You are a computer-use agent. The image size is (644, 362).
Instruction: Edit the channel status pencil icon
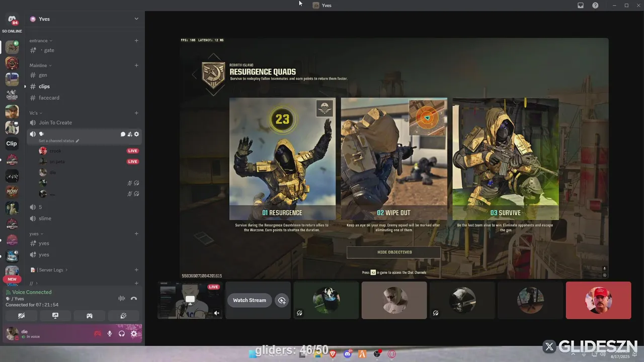[x=77, y=141]
